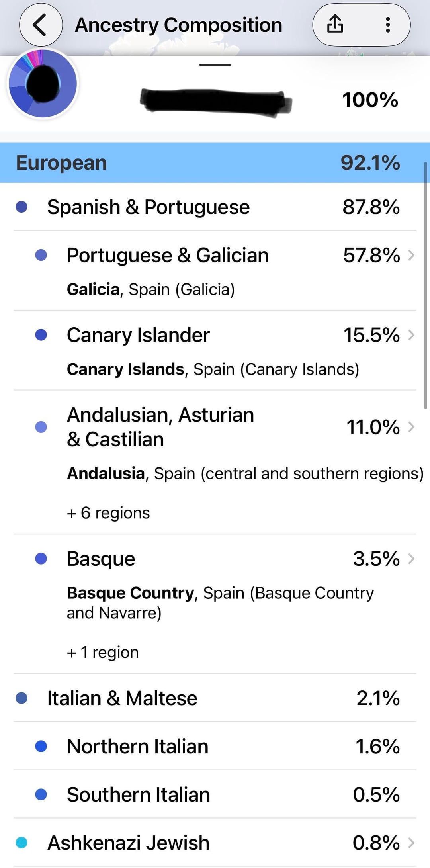Open Basque details chevron
430x868 pixels.
click(412, 559)
